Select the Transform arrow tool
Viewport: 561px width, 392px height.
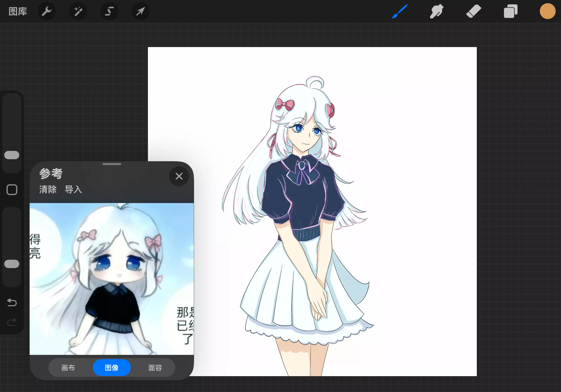point(140,11)
